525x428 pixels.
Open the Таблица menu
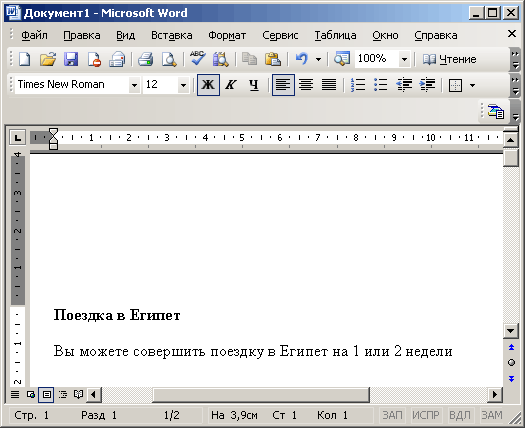[x=335, y=35]
